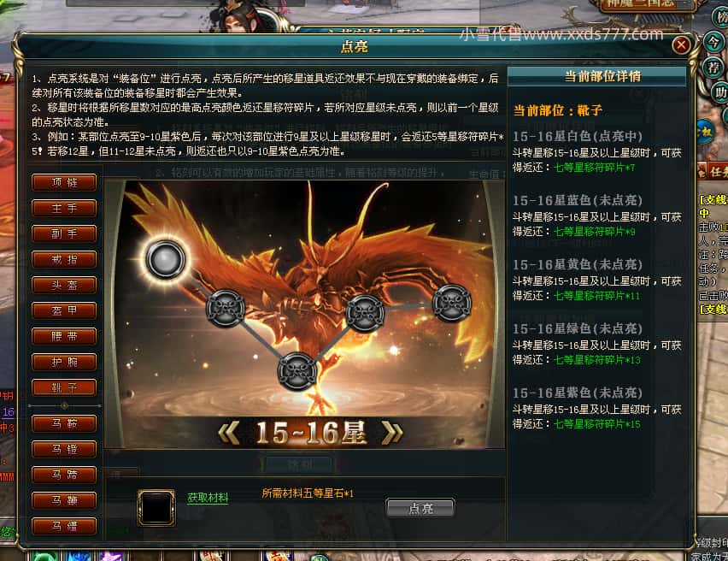Go to previous star tier arrow
The image size is (728, 561).
tap(229, 432)
